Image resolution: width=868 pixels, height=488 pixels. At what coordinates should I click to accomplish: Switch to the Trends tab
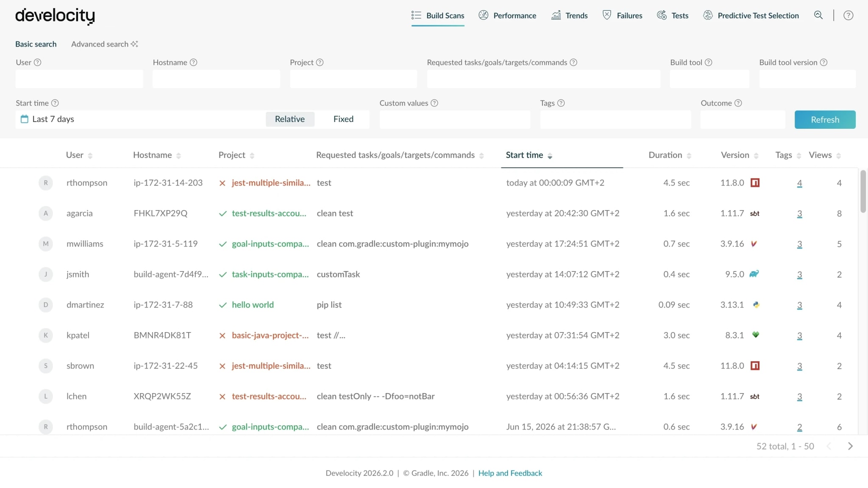tap(569, 16)
